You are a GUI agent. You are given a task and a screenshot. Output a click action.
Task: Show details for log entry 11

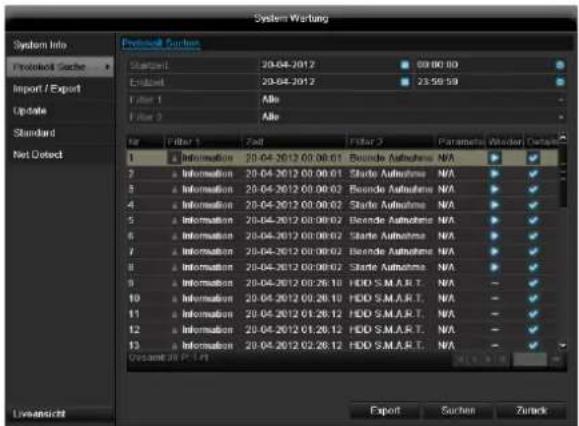533,314
